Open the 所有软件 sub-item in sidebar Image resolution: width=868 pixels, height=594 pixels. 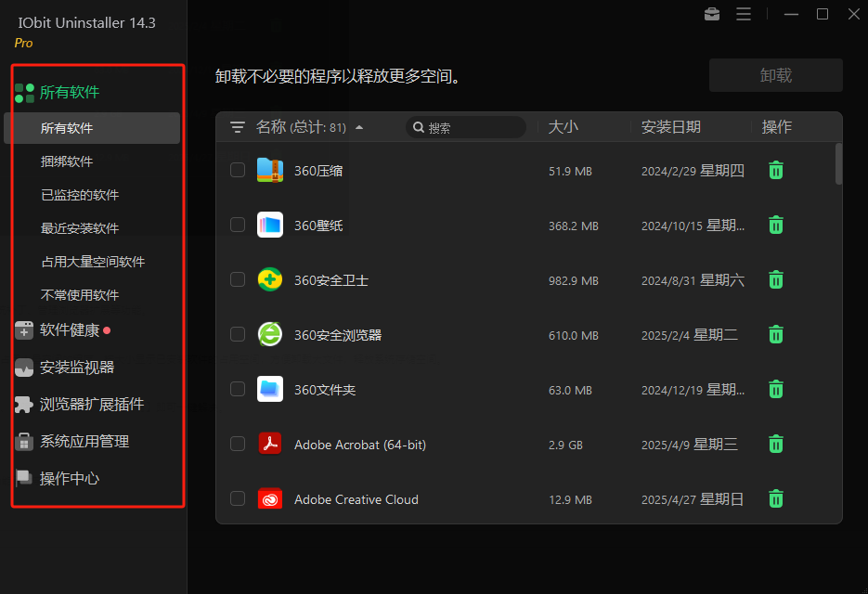[x=92, y=128]
